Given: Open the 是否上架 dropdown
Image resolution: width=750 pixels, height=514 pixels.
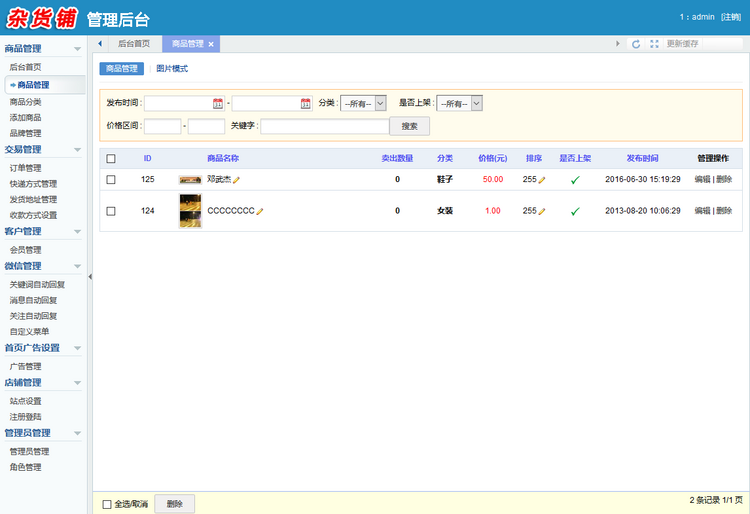Looking at the screenshot, I should 460,103.
